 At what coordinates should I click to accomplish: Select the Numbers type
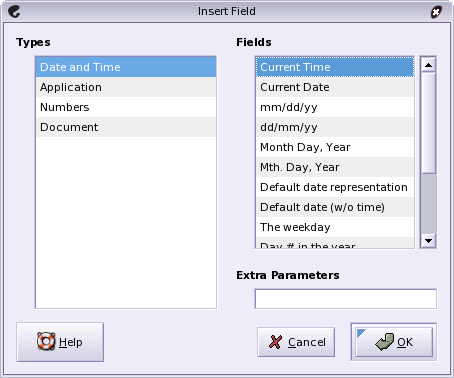click(x=126, y=107)
